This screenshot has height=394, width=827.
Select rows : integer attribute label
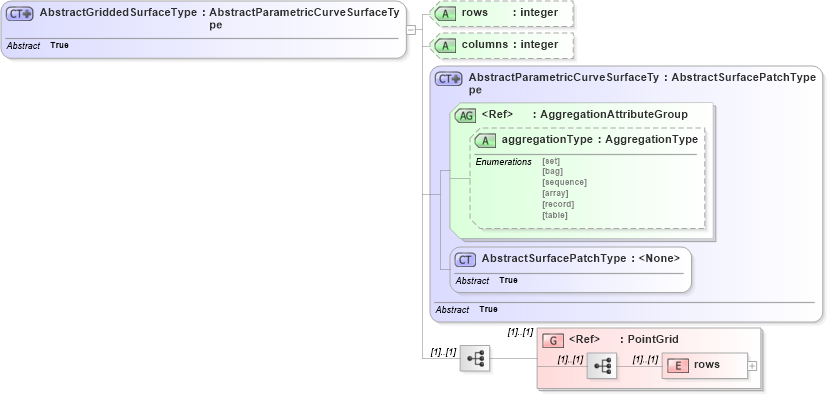click(x=509, y=13)
